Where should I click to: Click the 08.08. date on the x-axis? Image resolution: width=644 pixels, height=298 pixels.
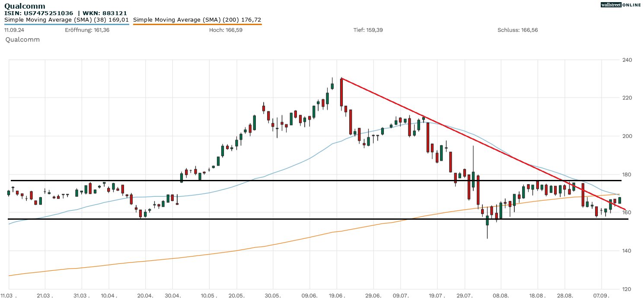click(501, 295)
